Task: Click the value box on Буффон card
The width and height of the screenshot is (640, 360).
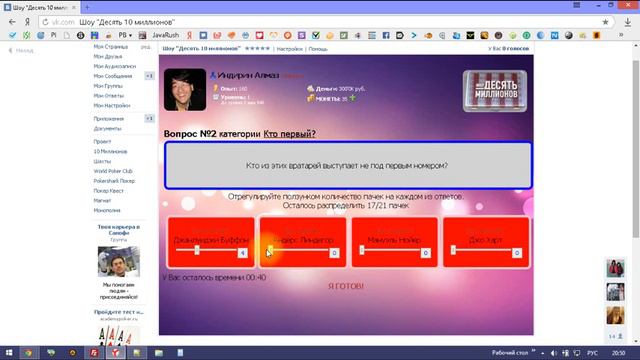Action: [242, 253]
